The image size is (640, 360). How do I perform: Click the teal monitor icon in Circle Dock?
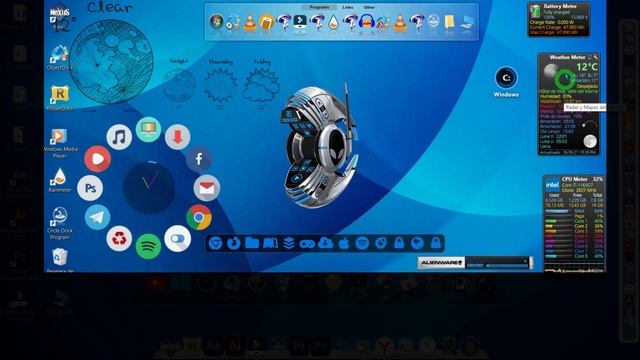148,129
